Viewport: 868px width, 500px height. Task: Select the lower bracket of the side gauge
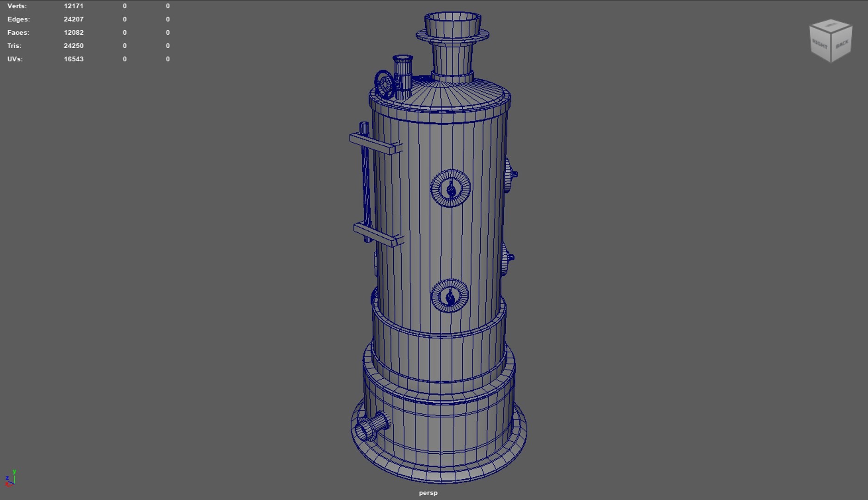click(x=378, y=235)
